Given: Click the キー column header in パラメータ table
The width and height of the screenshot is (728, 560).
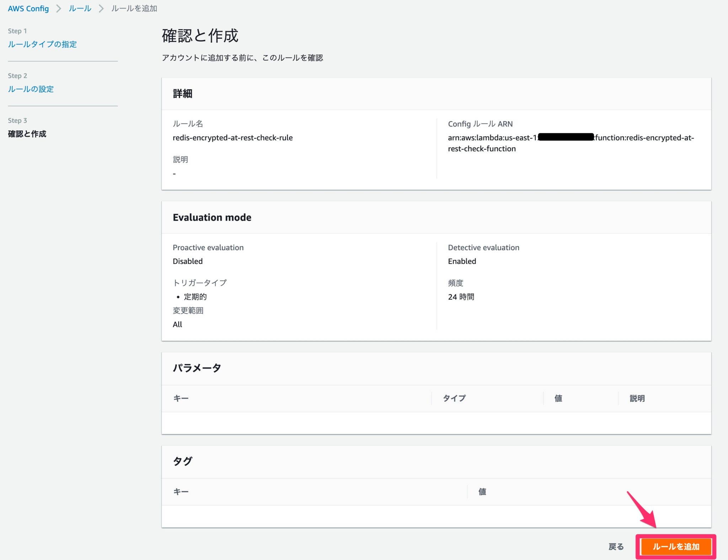Looking at the screenshot, I should pos(181,398).
